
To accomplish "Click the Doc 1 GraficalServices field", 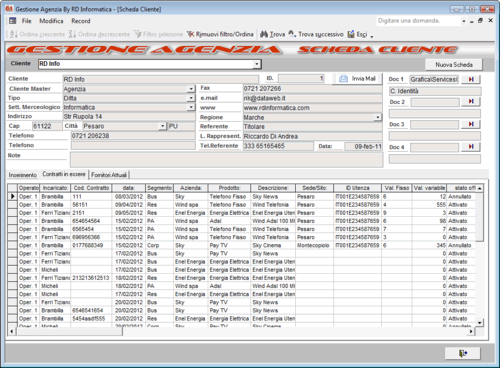I will (434, 79).
